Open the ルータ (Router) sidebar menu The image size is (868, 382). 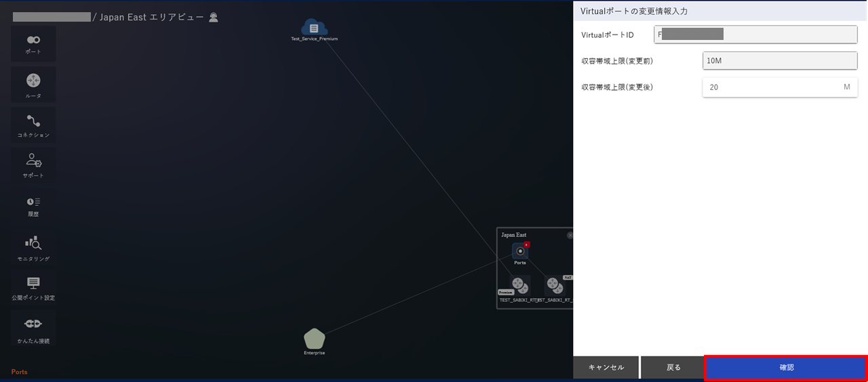click(33, 85)
